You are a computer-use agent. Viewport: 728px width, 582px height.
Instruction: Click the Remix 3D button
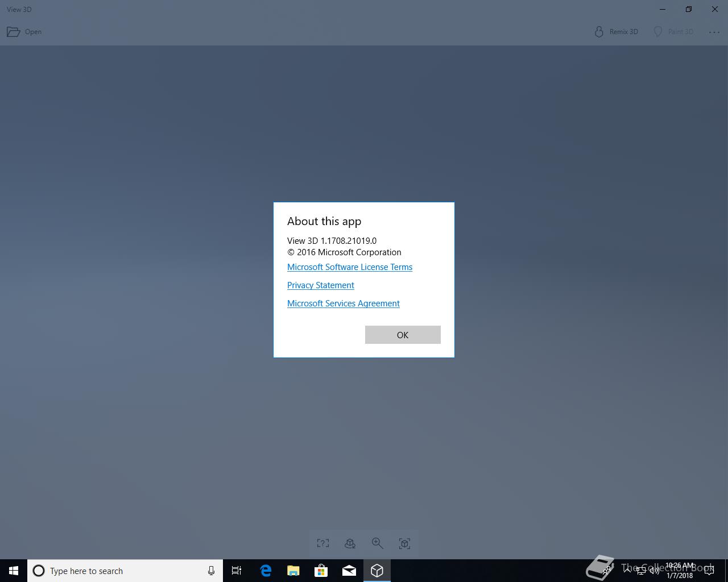pos(616,32)
